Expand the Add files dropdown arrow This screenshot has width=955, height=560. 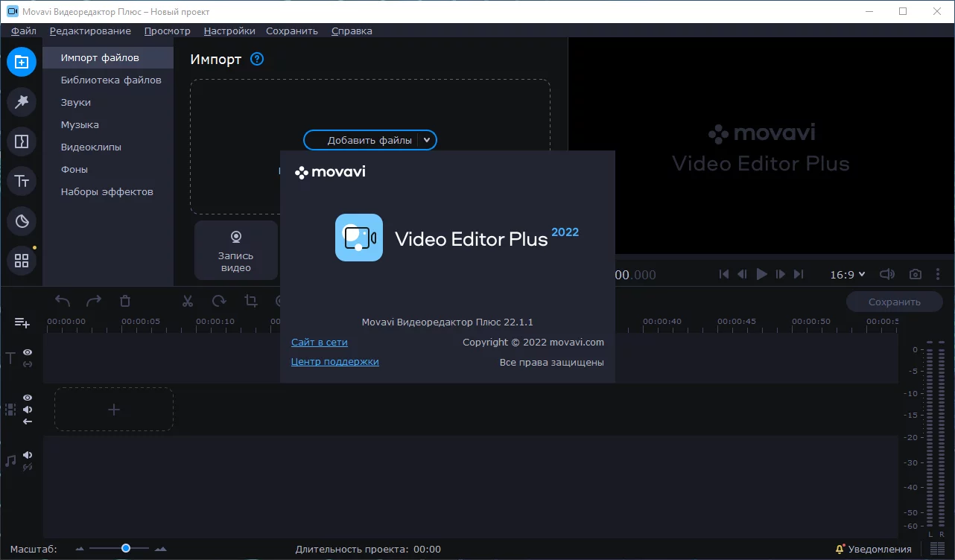[427, 140]
